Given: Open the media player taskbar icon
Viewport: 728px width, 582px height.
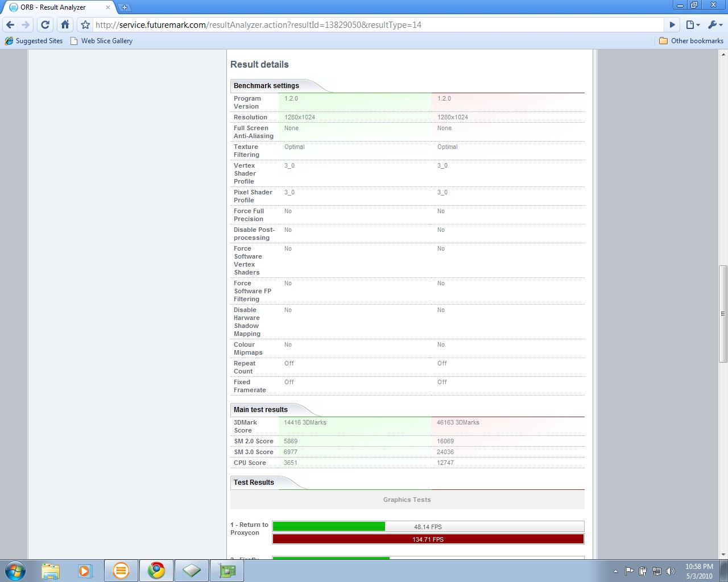Looking at the screenshot, I should pos(85,571).
